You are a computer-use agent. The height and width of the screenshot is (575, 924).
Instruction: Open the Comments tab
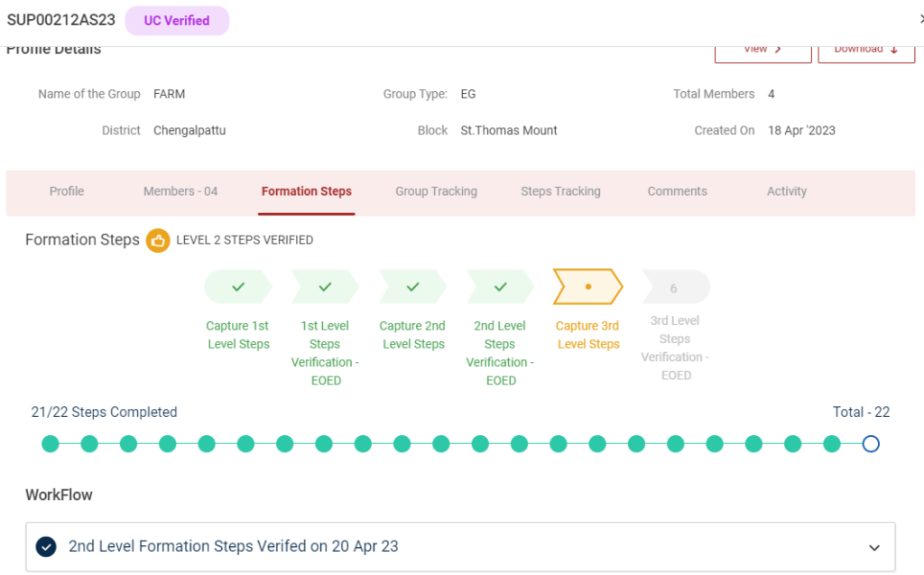[x=677, y=191]
